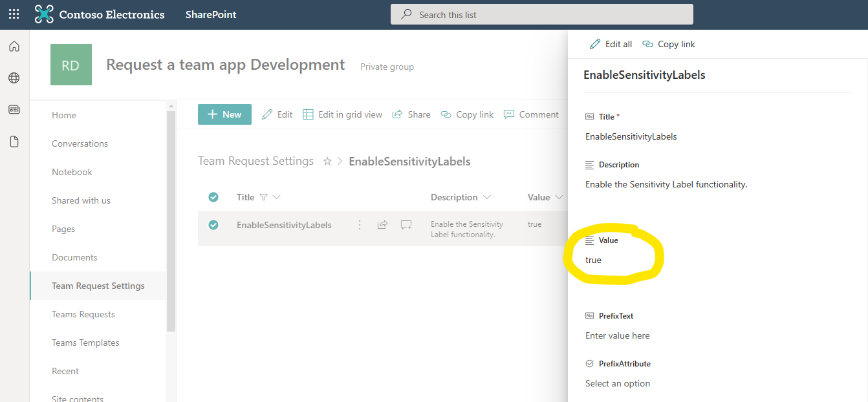The width and height of the screenshot is (868, 402).
Task: Open Documents in site navigation
Action: click(74, 257)
